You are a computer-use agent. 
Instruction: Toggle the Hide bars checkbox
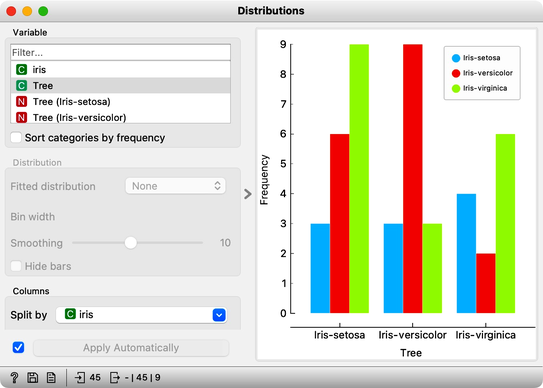16,266
